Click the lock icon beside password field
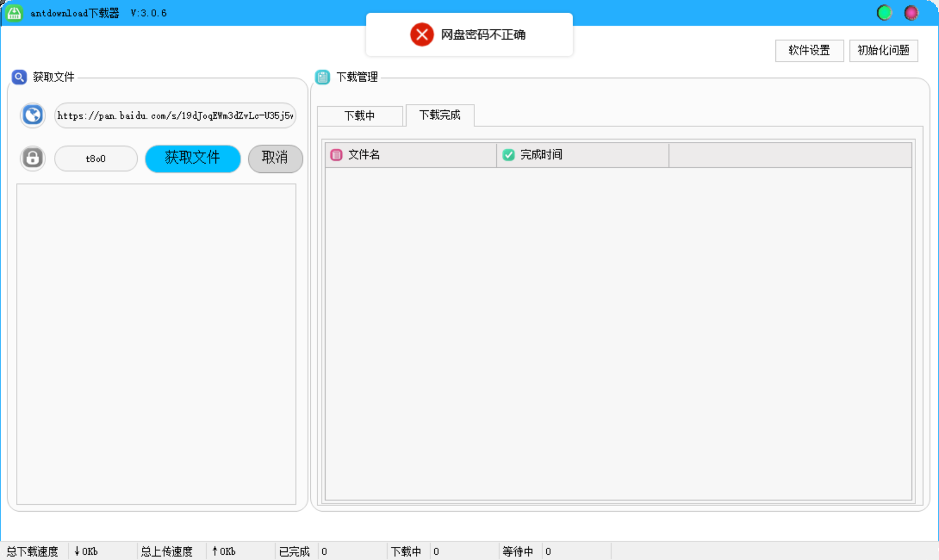Image resolution: width=939 pixels, height=560 pixels. point(33,158)
